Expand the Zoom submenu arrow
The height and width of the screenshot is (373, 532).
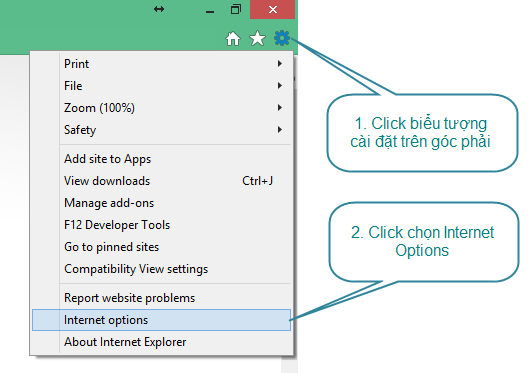(x=280, y=108)
